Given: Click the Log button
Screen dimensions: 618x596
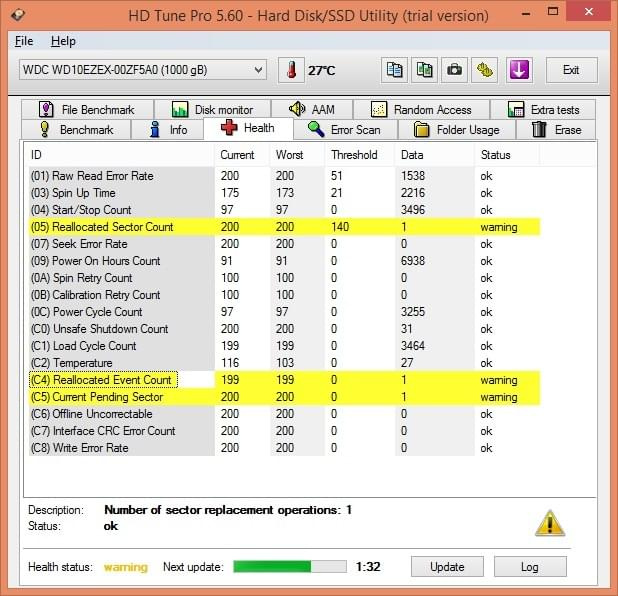Looking at the screenshot, I should pos(530,567).
